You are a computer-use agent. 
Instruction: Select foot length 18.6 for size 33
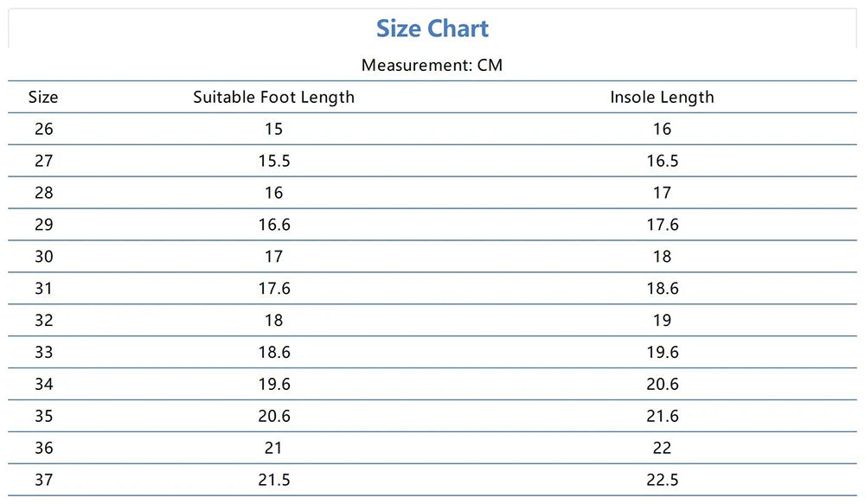(x=273, y=352)
